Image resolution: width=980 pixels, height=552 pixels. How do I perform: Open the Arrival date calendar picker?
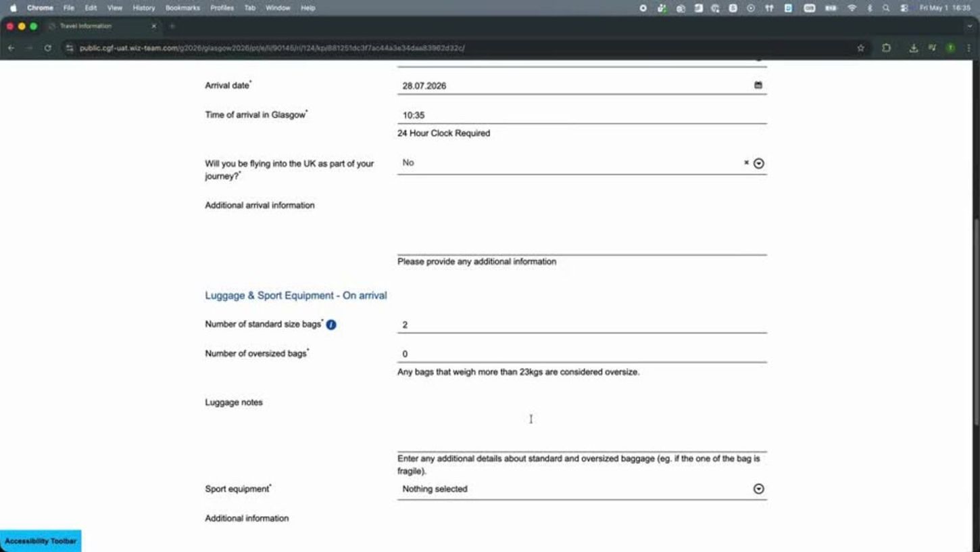[758, 85]
